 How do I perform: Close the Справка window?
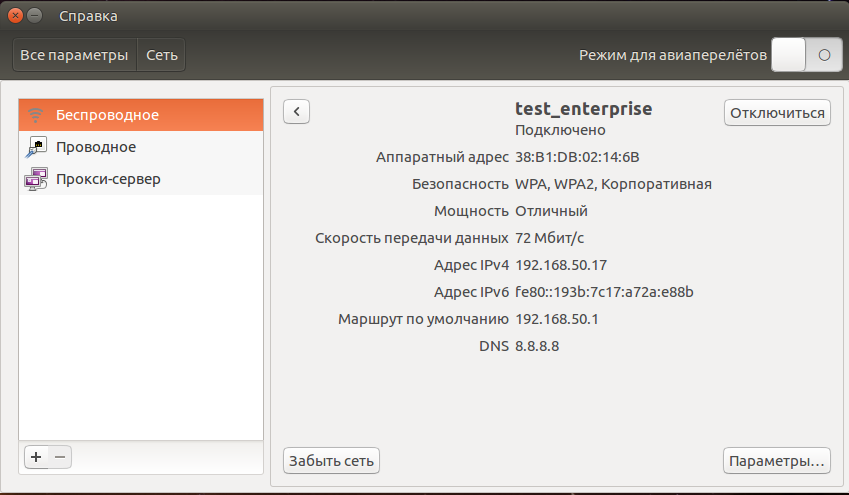coord(15,16)
